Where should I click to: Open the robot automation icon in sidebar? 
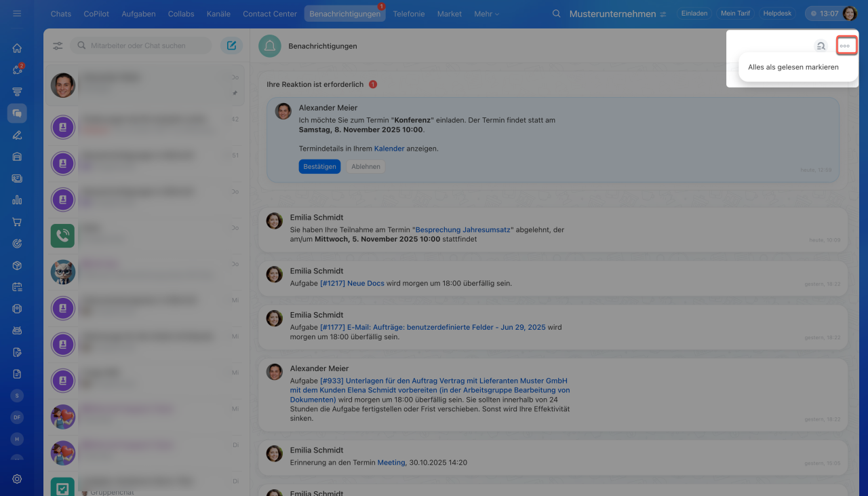coord(17,330)
